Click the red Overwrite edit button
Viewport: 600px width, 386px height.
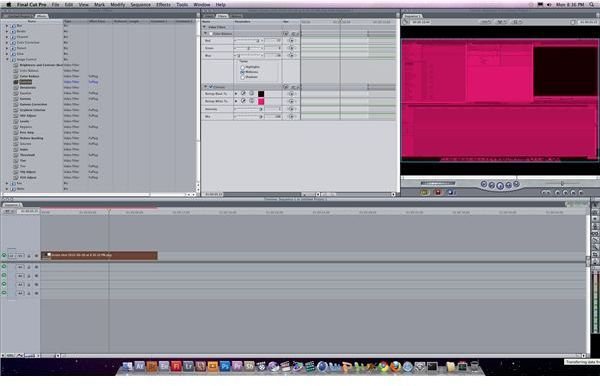[x=438, y=192]
